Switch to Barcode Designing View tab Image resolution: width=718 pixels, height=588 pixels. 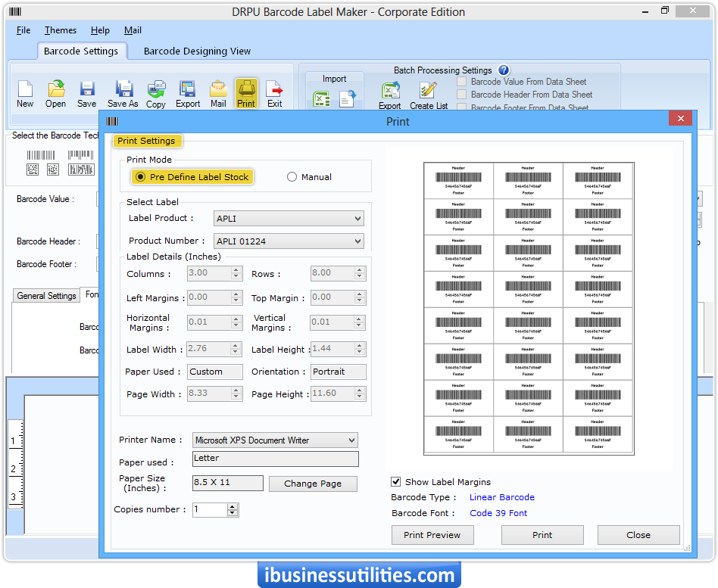point(198,51)
